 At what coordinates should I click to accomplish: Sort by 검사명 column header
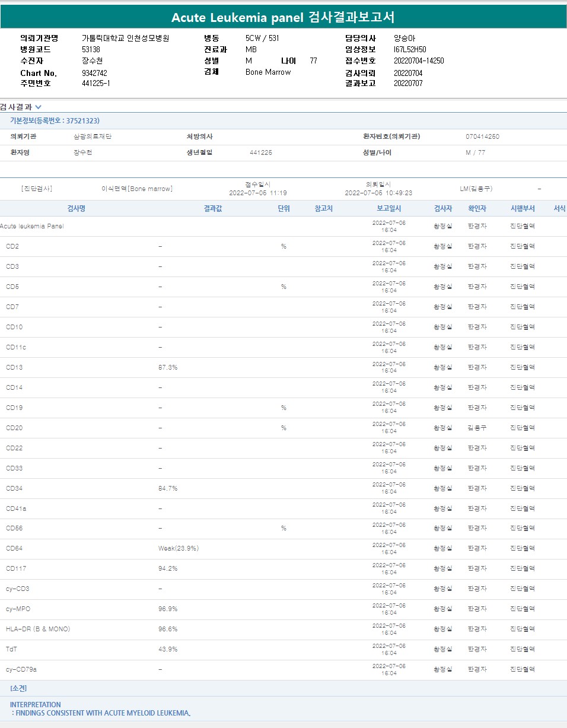tap(76, 208)
